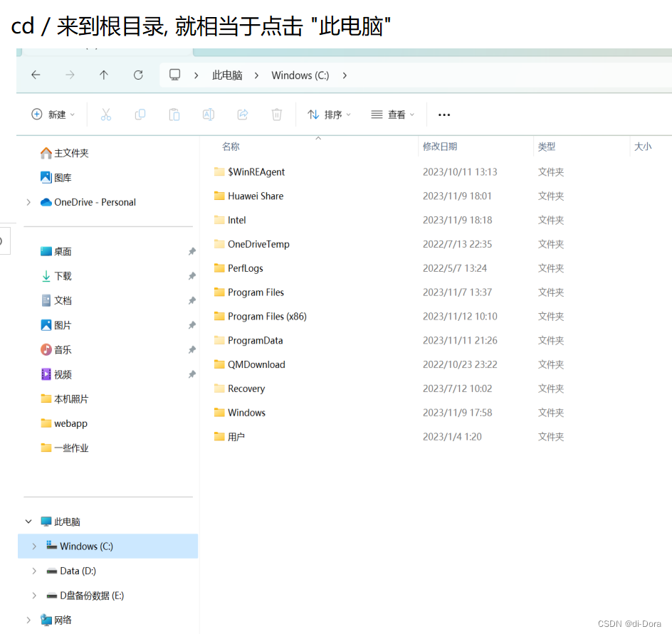
Task: Click the monitor icon in address bar
Action: coord(175,75)
